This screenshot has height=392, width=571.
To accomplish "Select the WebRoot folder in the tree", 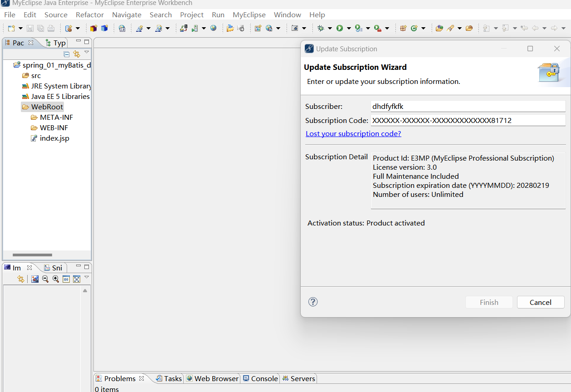I will pyautogui.click(x=43, y=107).
